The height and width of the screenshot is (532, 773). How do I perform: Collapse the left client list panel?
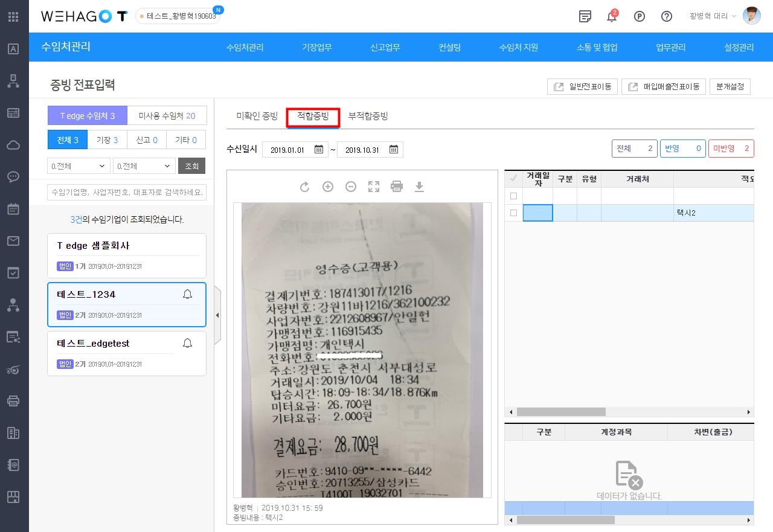point(217,315)
